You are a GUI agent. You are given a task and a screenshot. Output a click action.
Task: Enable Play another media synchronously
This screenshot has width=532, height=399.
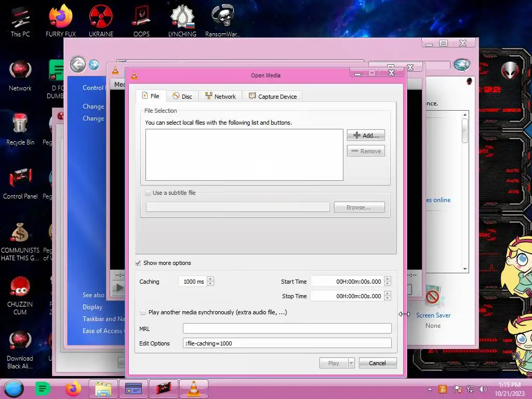[143, 312]
